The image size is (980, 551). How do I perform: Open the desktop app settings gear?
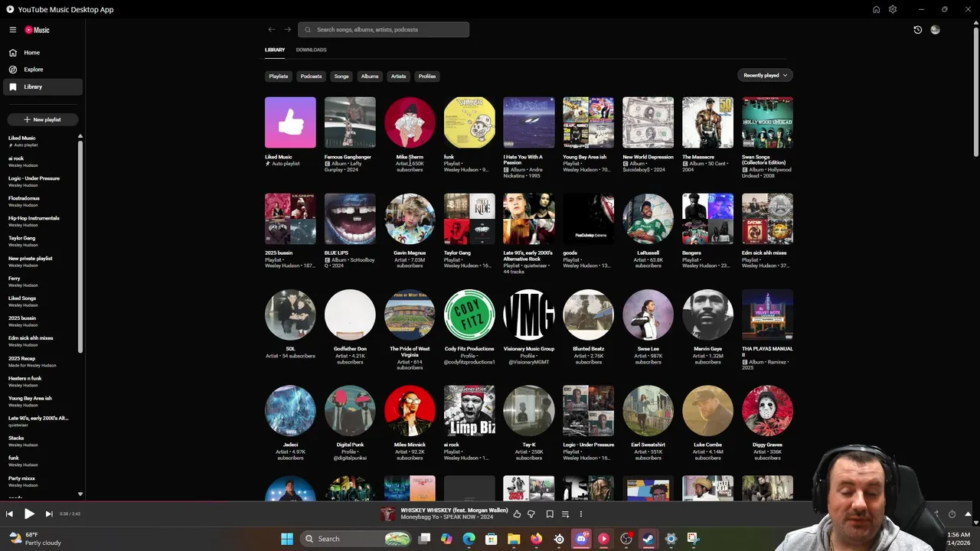(893, 9)
